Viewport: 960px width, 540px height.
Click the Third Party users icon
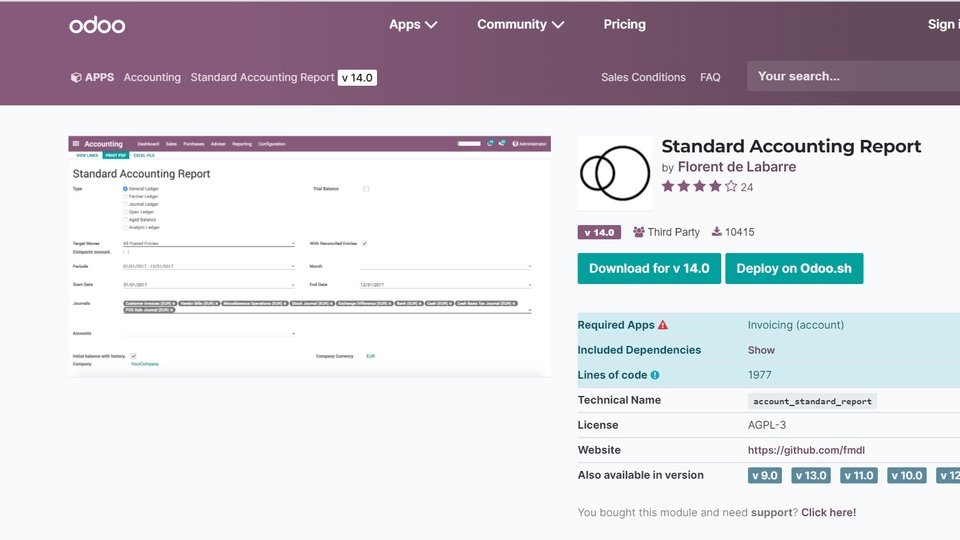(639, 232)
